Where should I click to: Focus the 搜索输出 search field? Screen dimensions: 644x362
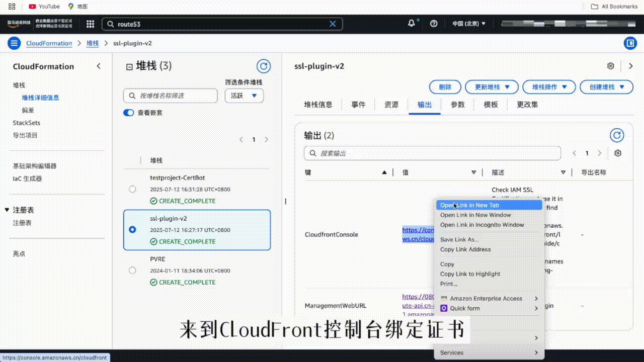point(433,153)
